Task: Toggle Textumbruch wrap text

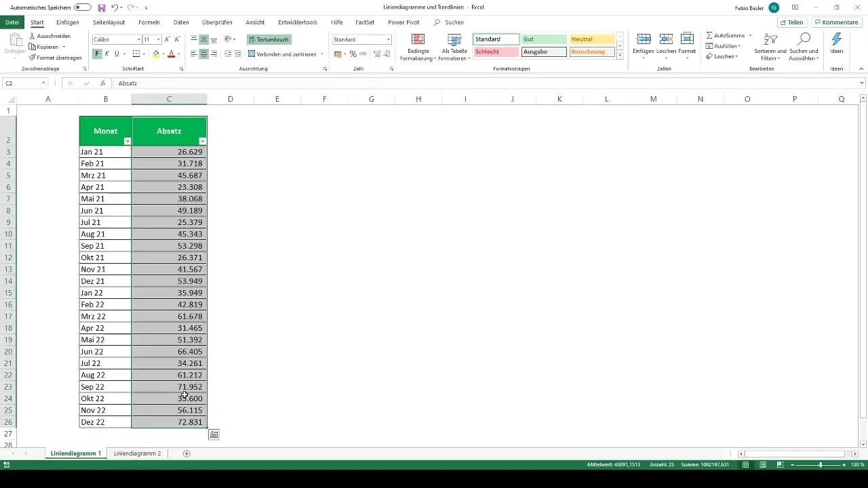Action: pyautogui.click(x=269, y=39)
